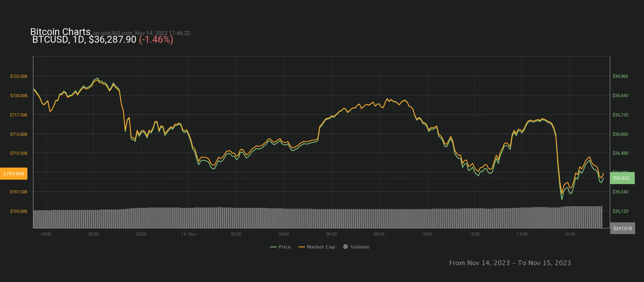Click the orange Market Cap legend line icon
Image resolution: width=644 pixels, height=282 pixels.
(x=301, y=247)
